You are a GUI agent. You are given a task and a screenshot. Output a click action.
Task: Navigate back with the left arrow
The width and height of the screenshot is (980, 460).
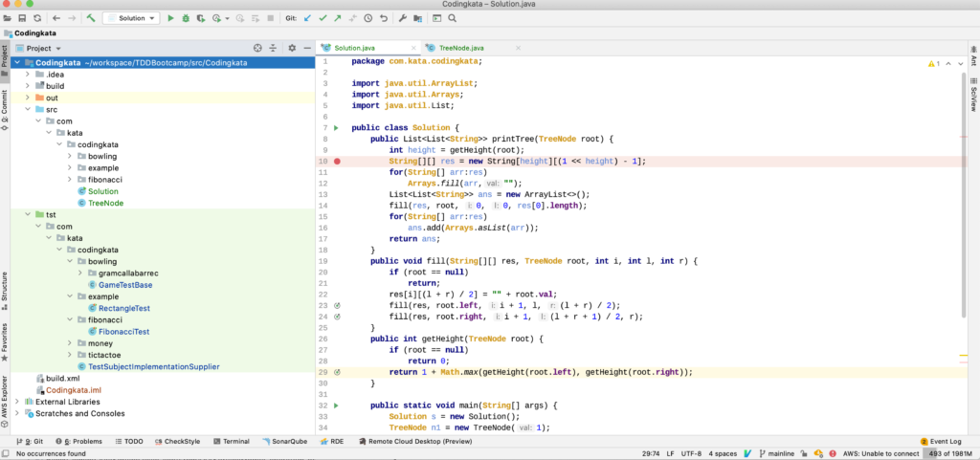pyautogui.click(x=56, y=19)
